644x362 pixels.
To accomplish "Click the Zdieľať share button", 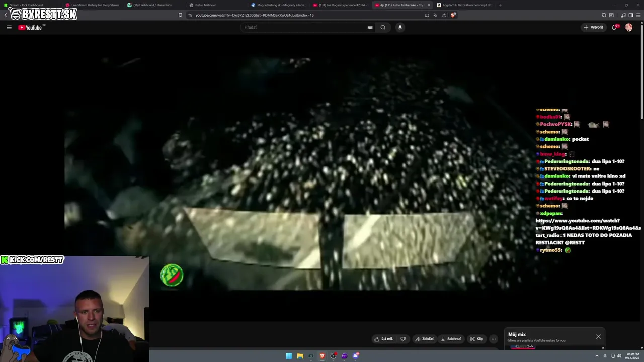I will (424, 339).
